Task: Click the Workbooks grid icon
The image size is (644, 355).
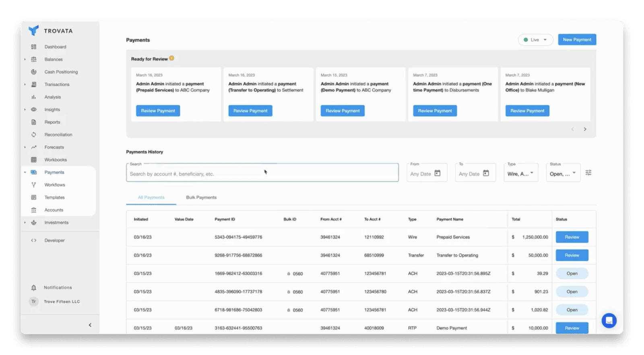Action: (34, 160)
